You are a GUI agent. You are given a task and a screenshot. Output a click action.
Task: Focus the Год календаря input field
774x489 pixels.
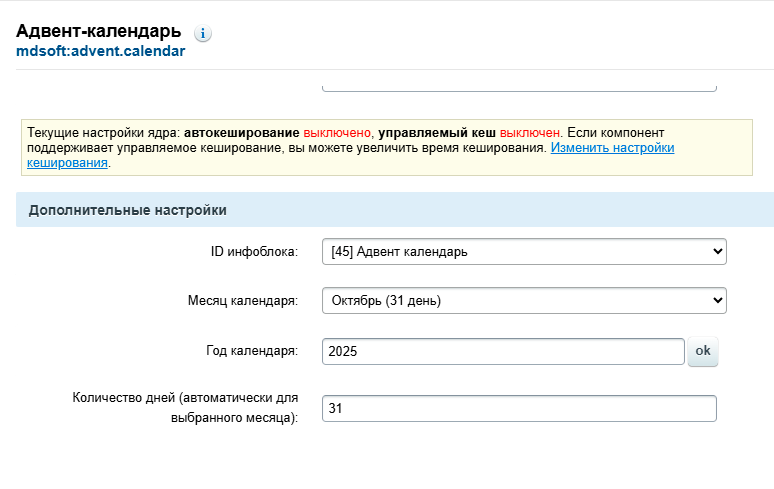503,352
